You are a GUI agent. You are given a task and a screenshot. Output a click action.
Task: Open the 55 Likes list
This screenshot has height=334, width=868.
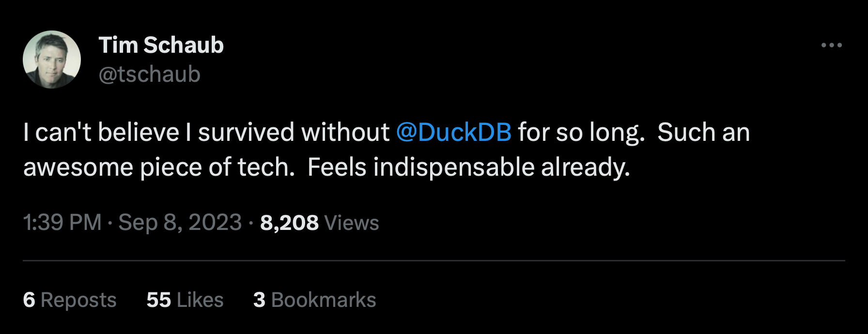[185, 300]
